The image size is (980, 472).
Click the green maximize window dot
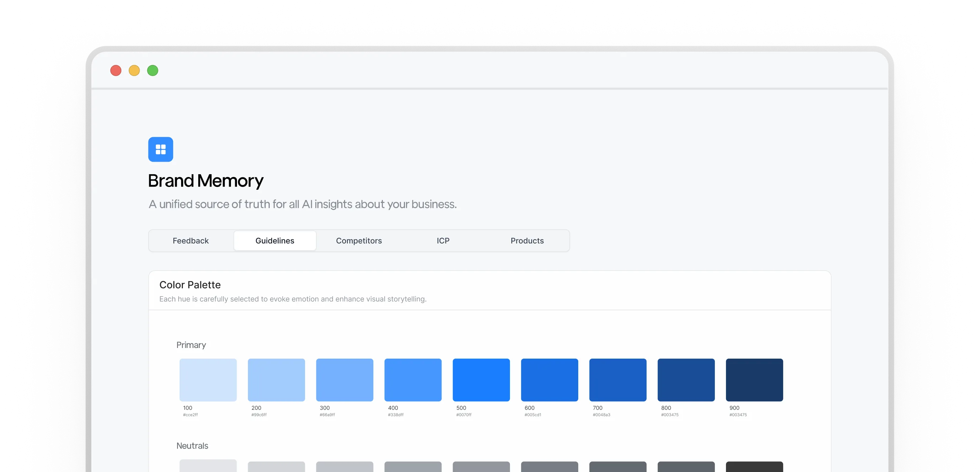click(x=153, y=71)
